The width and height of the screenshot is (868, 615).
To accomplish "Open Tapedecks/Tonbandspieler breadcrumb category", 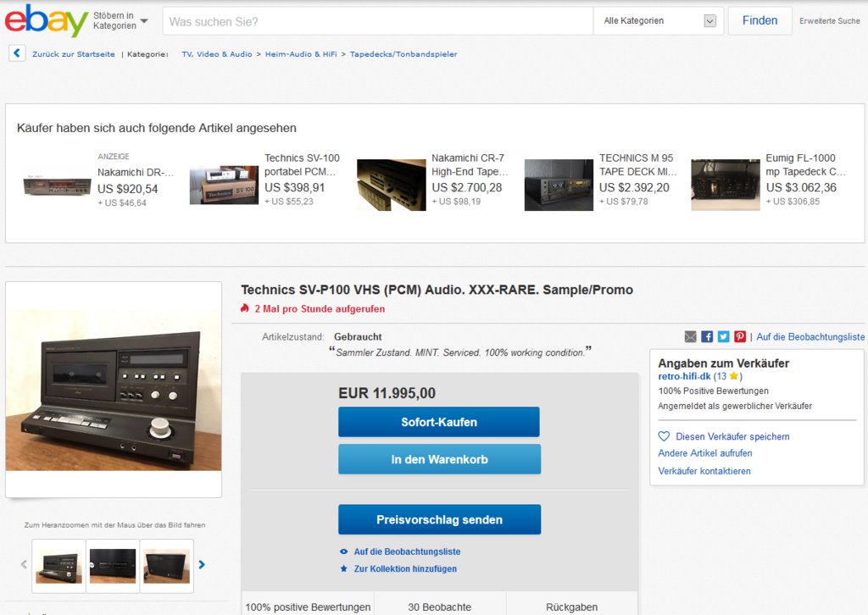I will click(403, 54).
